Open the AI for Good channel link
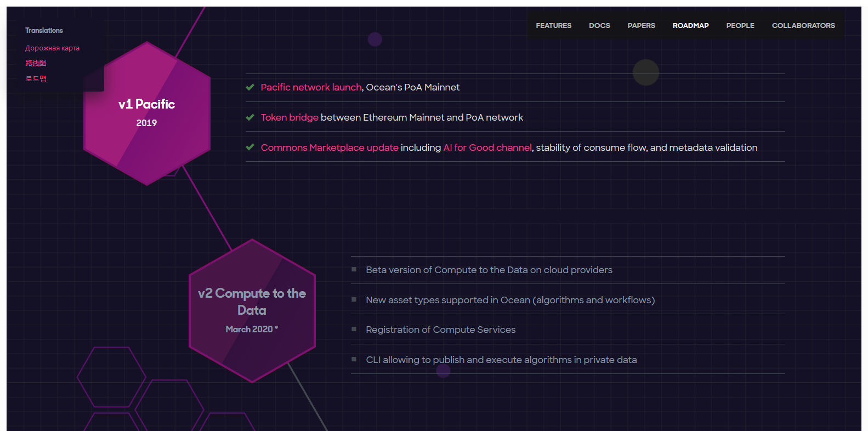Viewport: 868px width, 431px height. pyautogui.click(x=487, y=148)
